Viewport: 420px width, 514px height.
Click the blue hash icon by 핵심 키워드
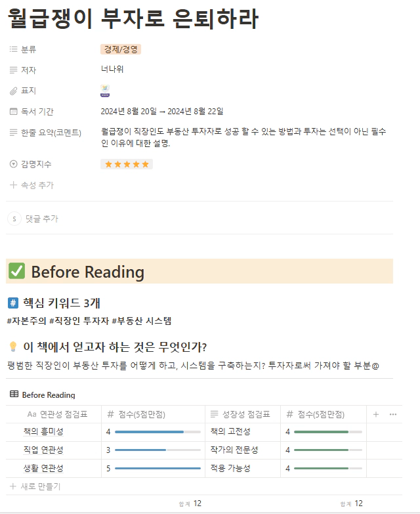pos(13,303)
